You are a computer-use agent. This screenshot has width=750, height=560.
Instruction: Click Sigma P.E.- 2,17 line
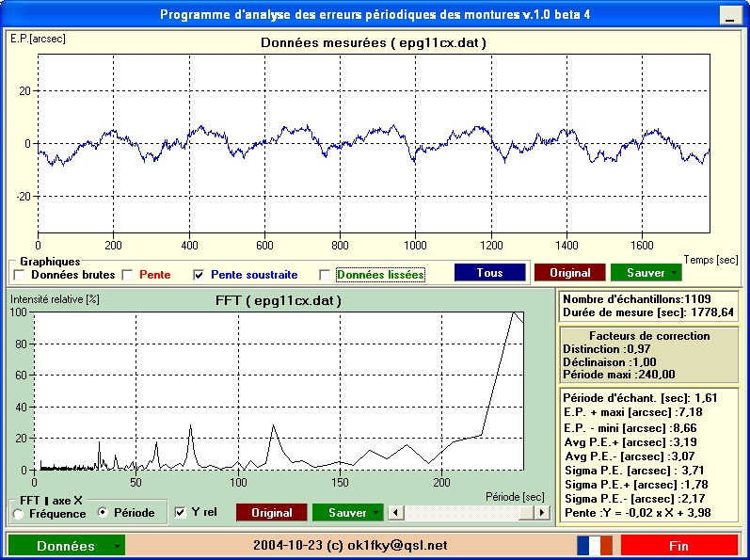635,499
